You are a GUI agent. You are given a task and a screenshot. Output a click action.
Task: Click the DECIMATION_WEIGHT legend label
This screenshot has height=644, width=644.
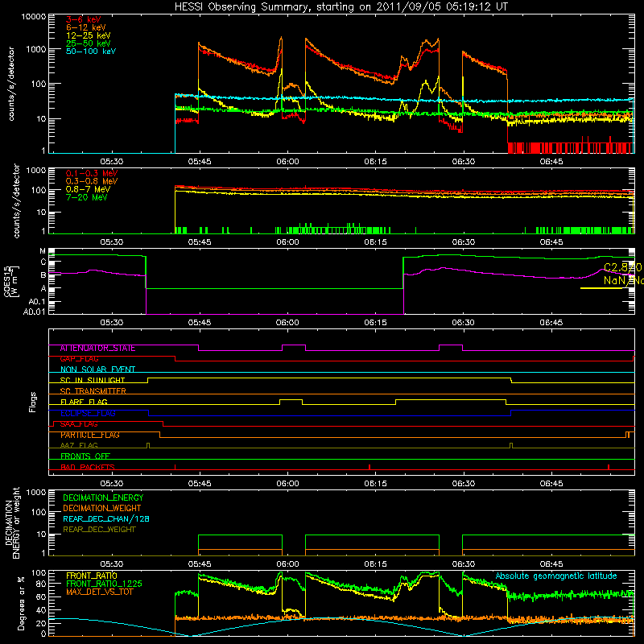click(x=102, y=508)
